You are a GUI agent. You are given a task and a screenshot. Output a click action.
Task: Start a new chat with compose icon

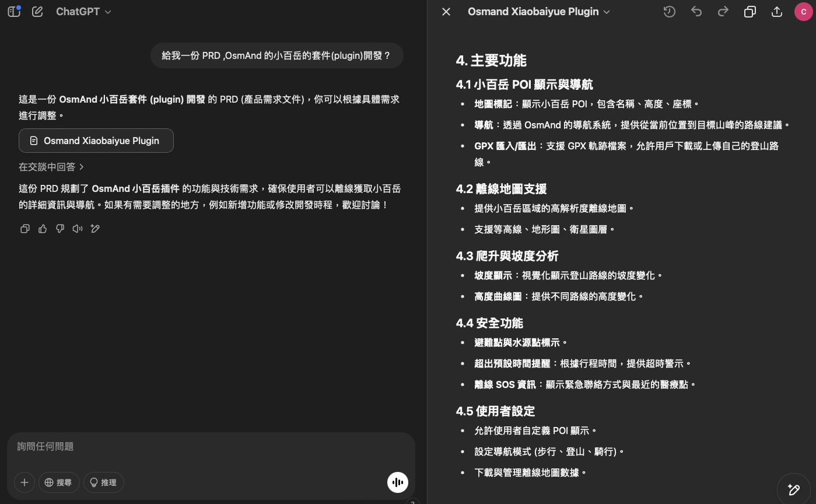pyautogui.click(x=37, y=12)
